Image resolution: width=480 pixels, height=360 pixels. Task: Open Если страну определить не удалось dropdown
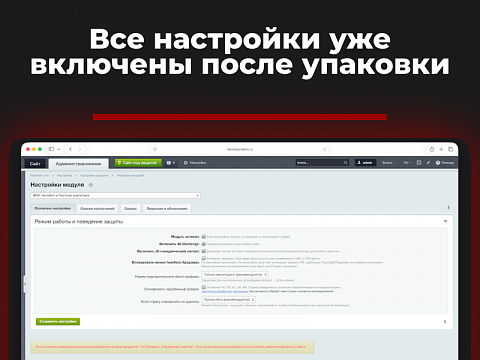pos(229,300)
